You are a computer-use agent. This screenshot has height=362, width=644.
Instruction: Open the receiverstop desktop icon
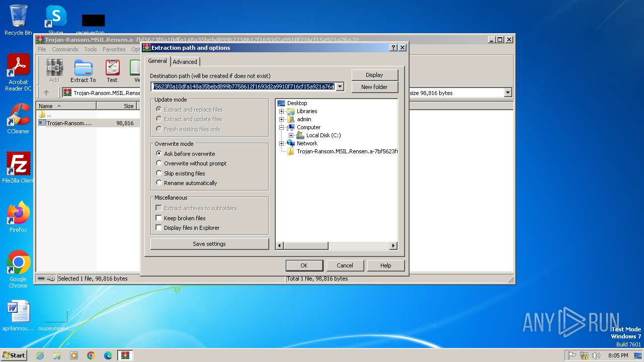91,24
